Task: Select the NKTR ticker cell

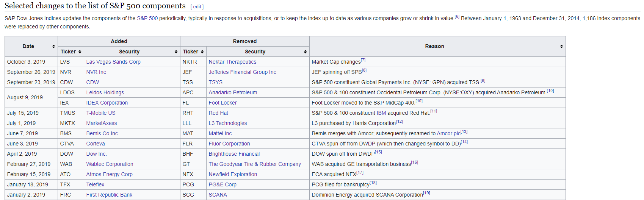Action: point(193,62)
